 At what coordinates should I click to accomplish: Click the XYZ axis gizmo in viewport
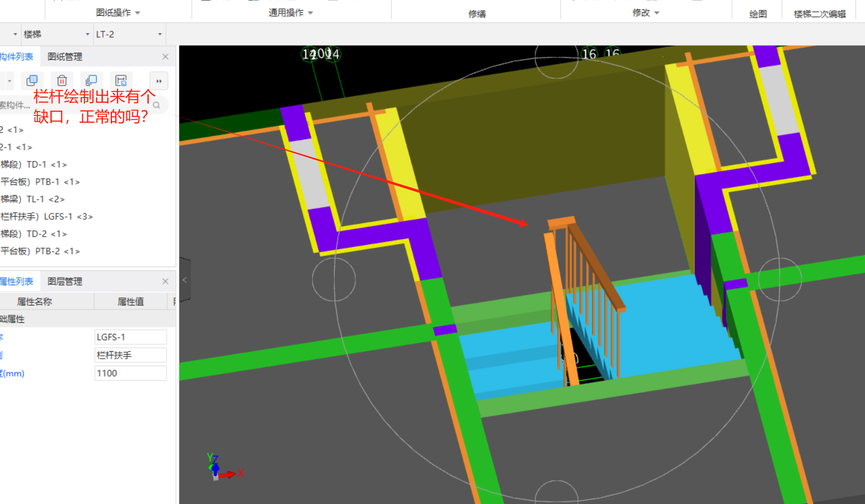[224, 467]
